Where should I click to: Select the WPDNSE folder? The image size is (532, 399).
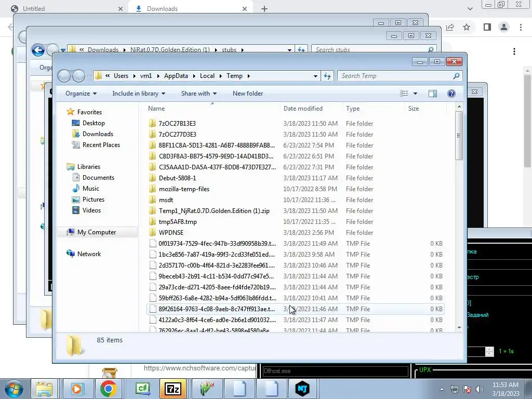click(x=170, y=233)
